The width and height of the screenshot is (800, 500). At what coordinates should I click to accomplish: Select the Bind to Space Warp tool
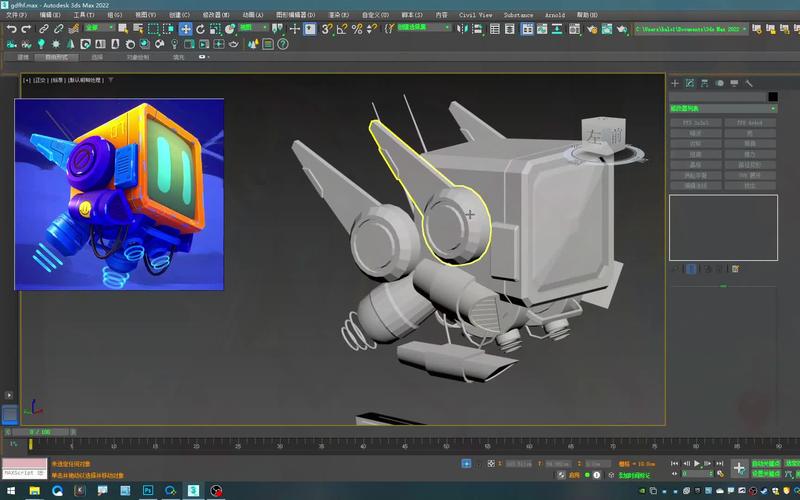pyautogui.click(x=73, y=29)
